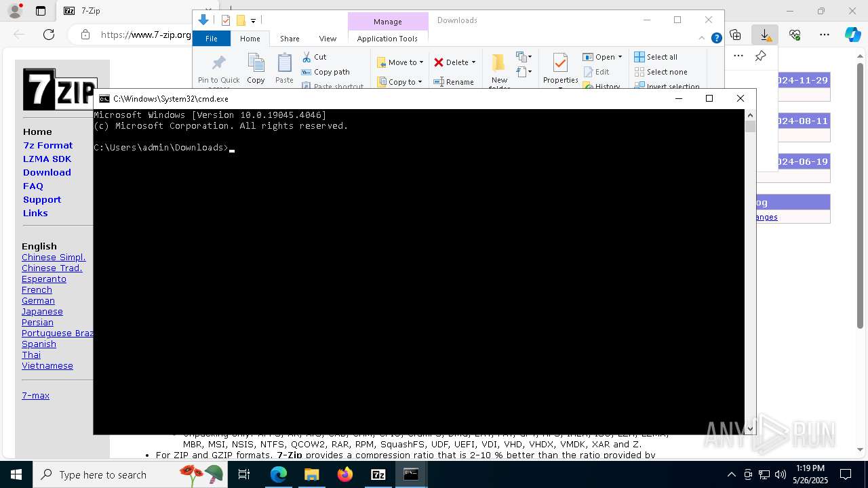
Task: Open Application Tools ribbon tab
Action: pyautogui.click(x=387, y=39)
